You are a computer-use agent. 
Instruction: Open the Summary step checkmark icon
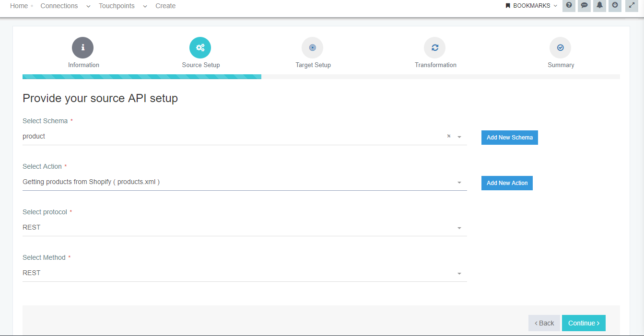coord(560,48)
